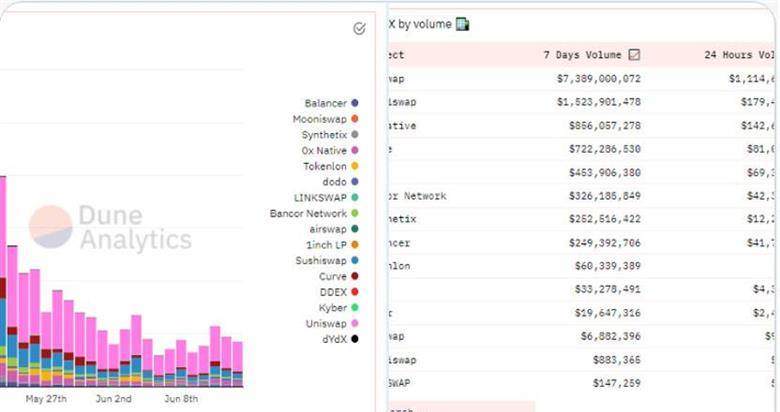Select the $6,882,396 volume cell
Viewport: 780px width, 412px height.
click(x=610, y=336)
